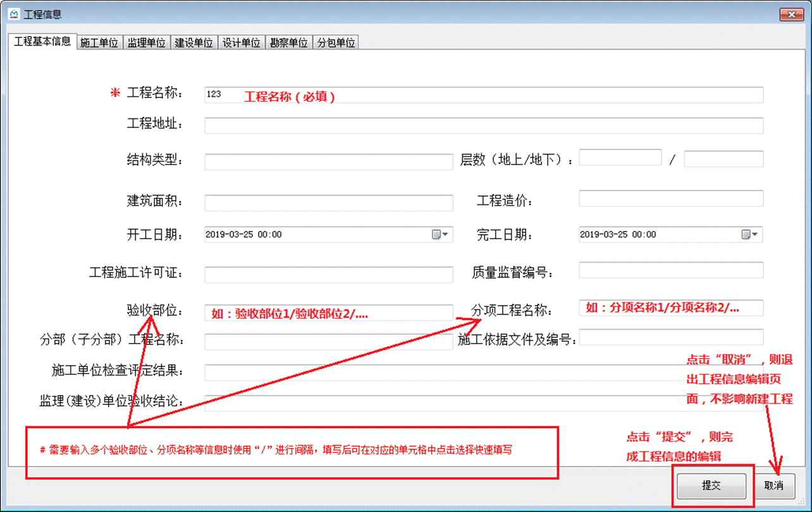Click the 施工单位检查评定结果 field
The height and width of the screenshot is (512, 812).
[x=484, y=372]
